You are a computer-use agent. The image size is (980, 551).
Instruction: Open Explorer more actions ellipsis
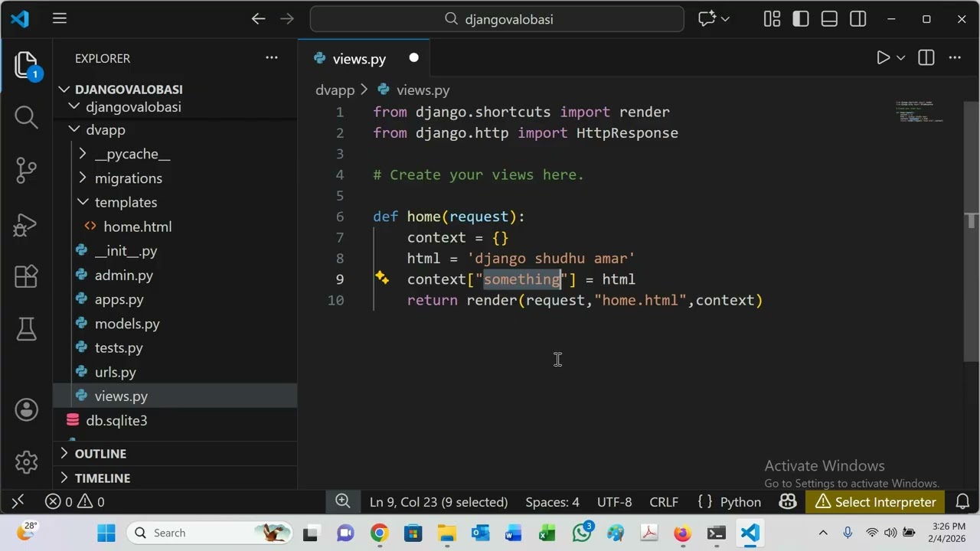[x=272, y=58]
